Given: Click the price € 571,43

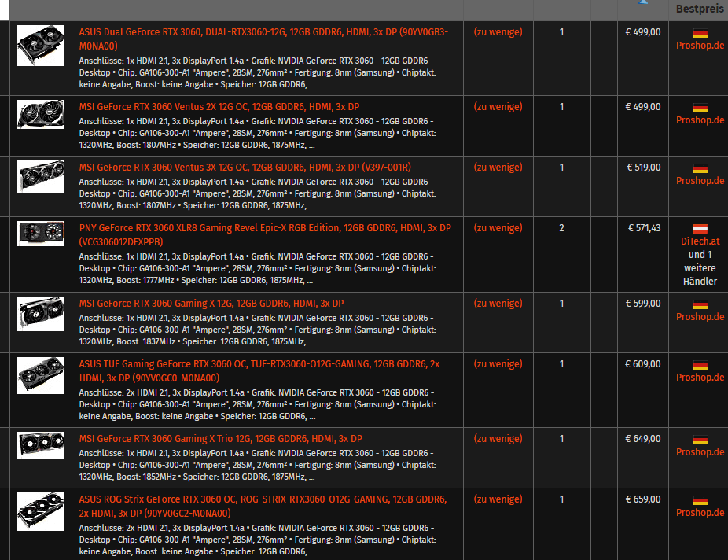Looking at the screenshot, I should 644,228.
